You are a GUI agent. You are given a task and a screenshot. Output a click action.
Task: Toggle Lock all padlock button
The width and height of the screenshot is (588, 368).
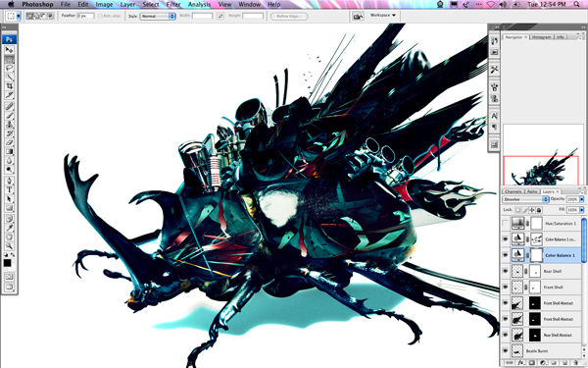click(539, 210)
